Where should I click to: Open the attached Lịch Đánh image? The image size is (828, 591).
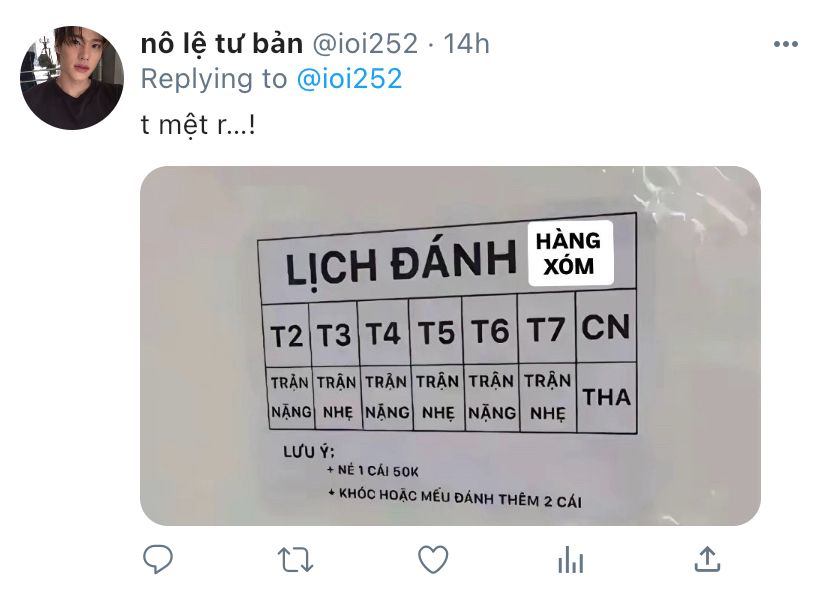click(450, 346)
